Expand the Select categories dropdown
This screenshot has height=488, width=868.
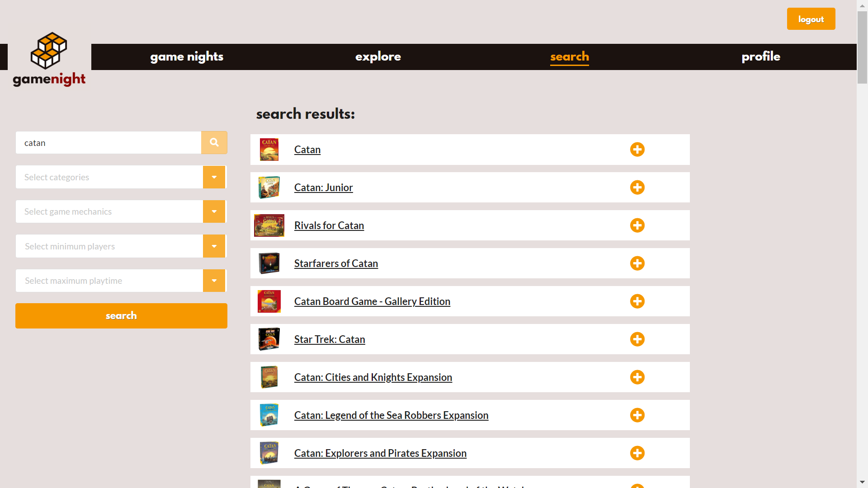click(214, 177)
